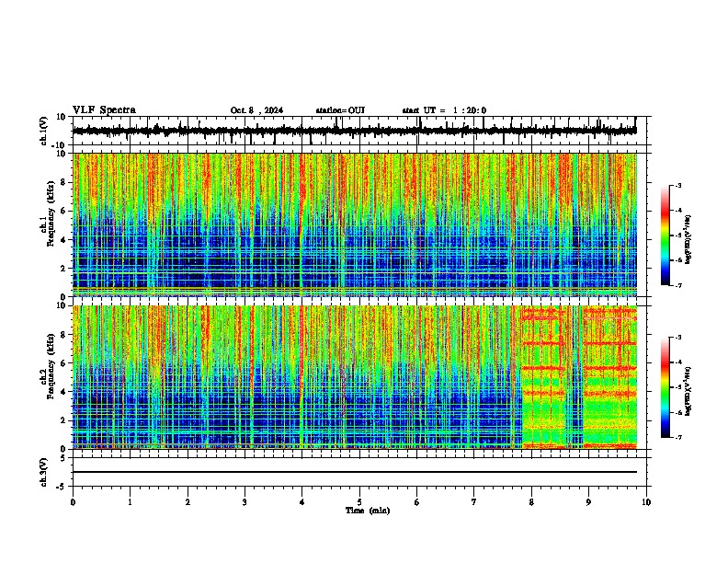
Task: Select time-axis tick label "4"
Action: click(302, 502)
